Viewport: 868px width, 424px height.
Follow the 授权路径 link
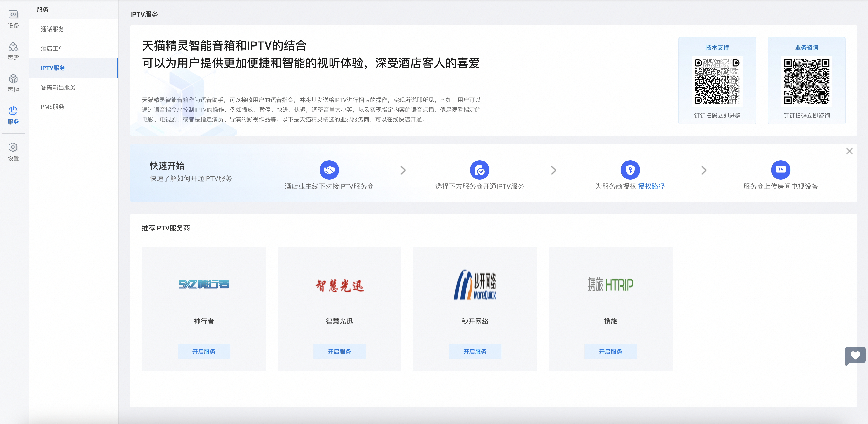pyautogui.click(x=651, y=186)
